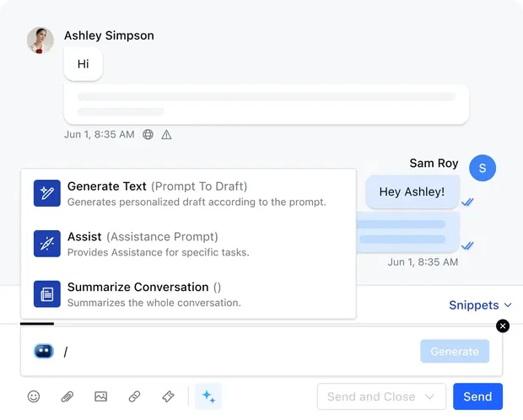The image size is (523, 420).
Task: Expand the Snippets dropdown
Action: pos(480,305)
